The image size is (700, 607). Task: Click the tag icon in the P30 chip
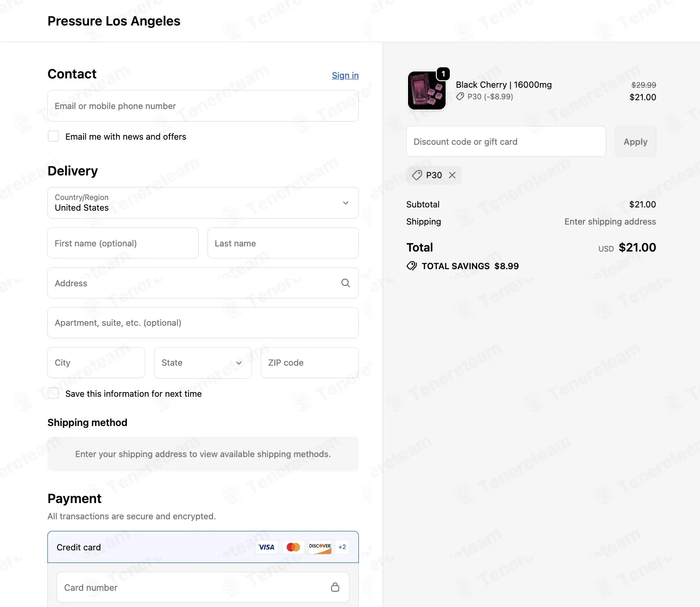pyautogui.click(x=417, y=175)
